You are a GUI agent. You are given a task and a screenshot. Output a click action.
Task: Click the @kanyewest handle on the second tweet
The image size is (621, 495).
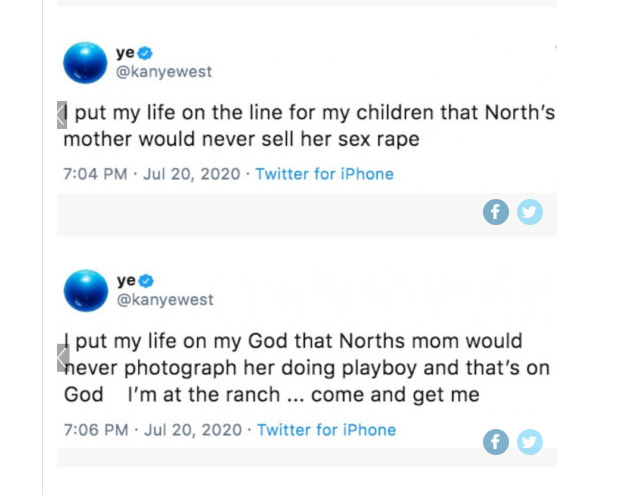165,300
